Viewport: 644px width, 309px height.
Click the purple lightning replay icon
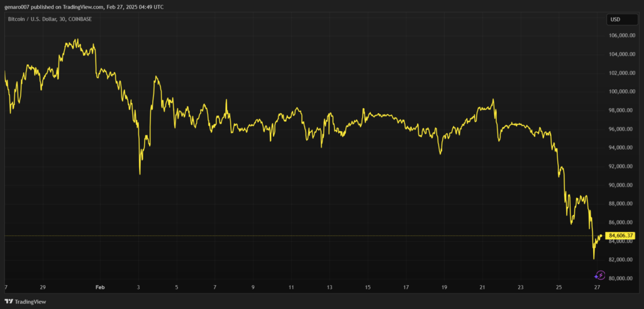(x=599, y=275)
